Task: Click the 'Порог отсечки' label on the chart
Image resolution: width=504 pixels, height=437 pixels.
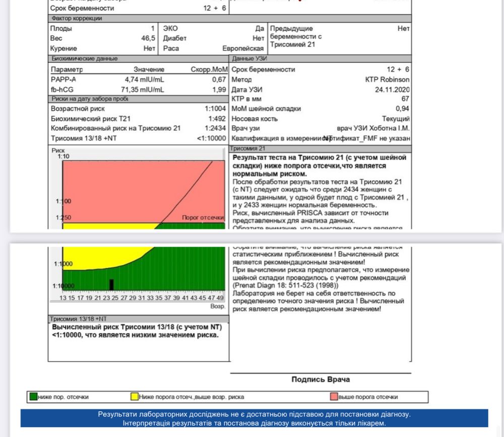Action: click(x=203, y=217)
